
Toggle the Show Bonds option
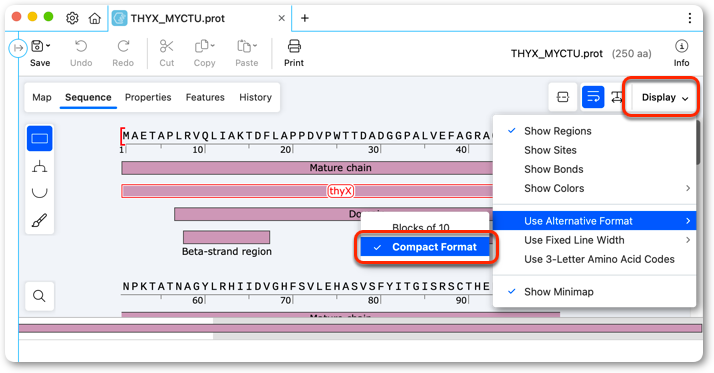coord(594,169)
